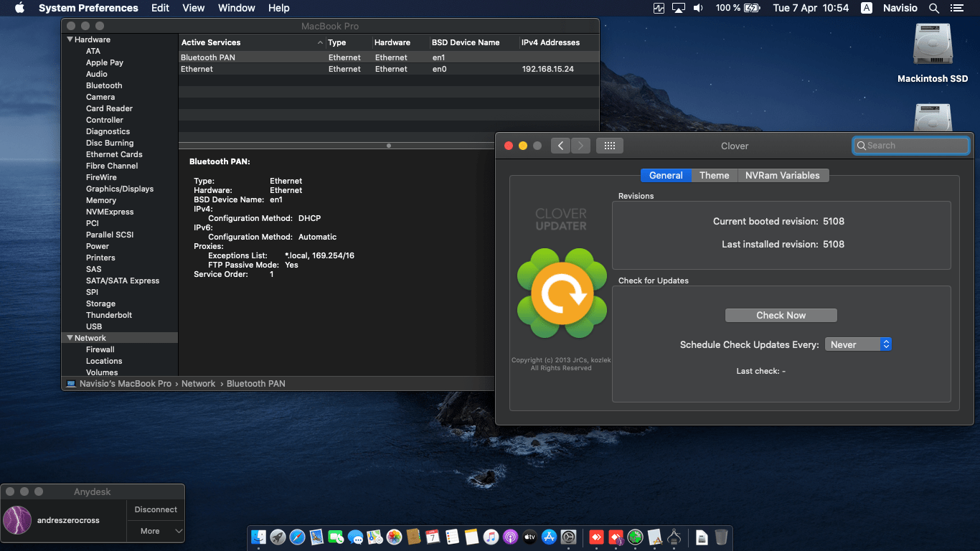
Task: Click the volume icon in the menu bar
Action: click(x=698, y=8)
